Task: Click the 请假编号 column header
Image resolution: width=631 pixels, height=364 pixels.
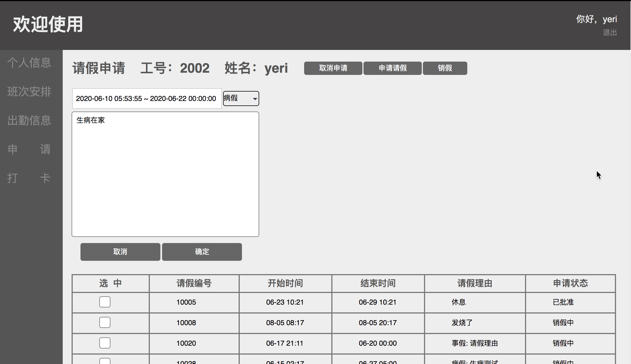Action: pos(194,283)
